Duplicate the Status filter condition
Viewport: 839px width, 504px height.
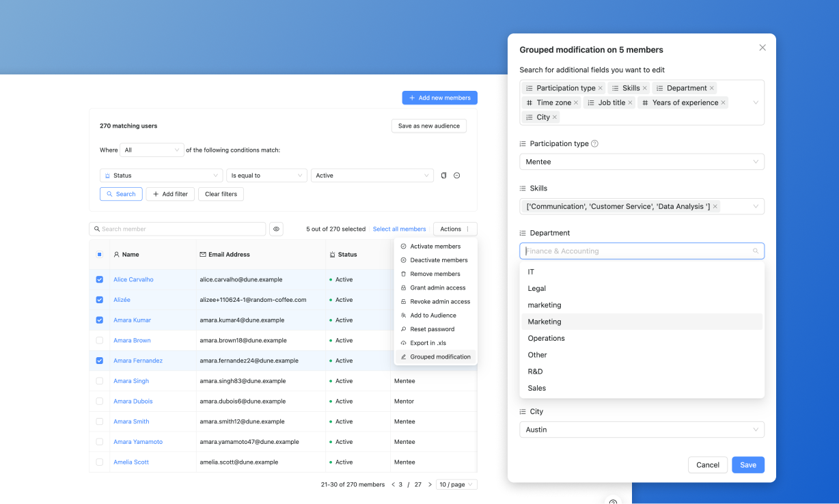click(443, 176)
